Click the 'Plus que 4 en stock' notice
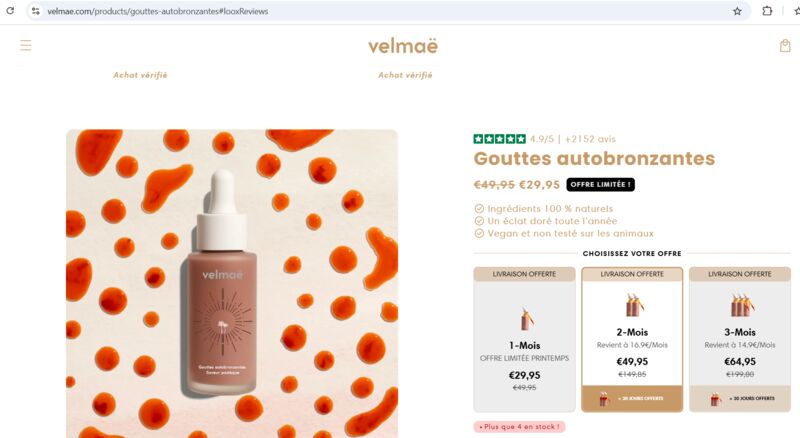The image size is (800, 438). [519, 426]
